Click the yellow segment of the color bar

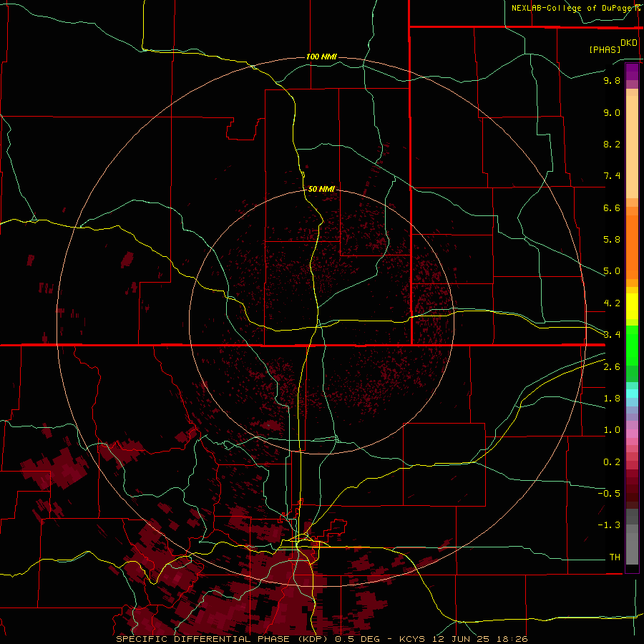tap(632, 306)
